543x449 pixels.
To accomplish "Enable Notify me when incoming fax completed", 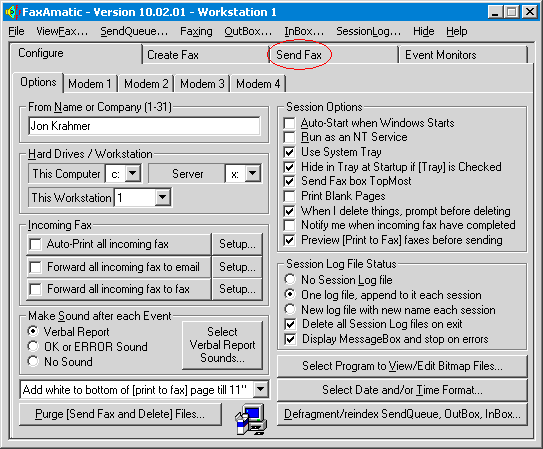I will (289, 225).
